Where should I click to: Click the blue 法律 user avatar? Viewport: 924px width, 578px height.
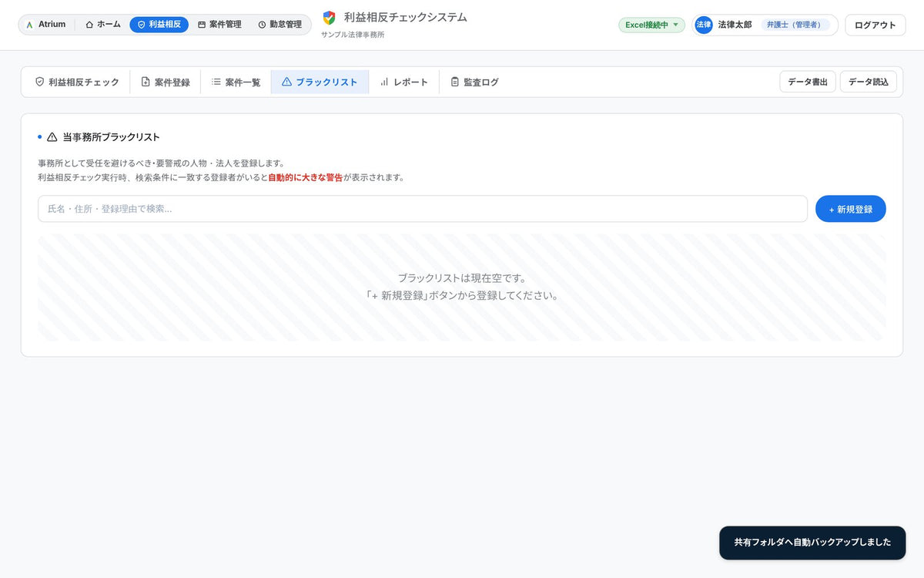[704, 25]
